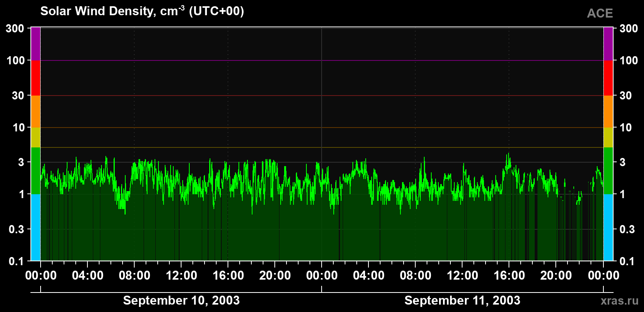Click the '10' label on right axis

point(626,128)
